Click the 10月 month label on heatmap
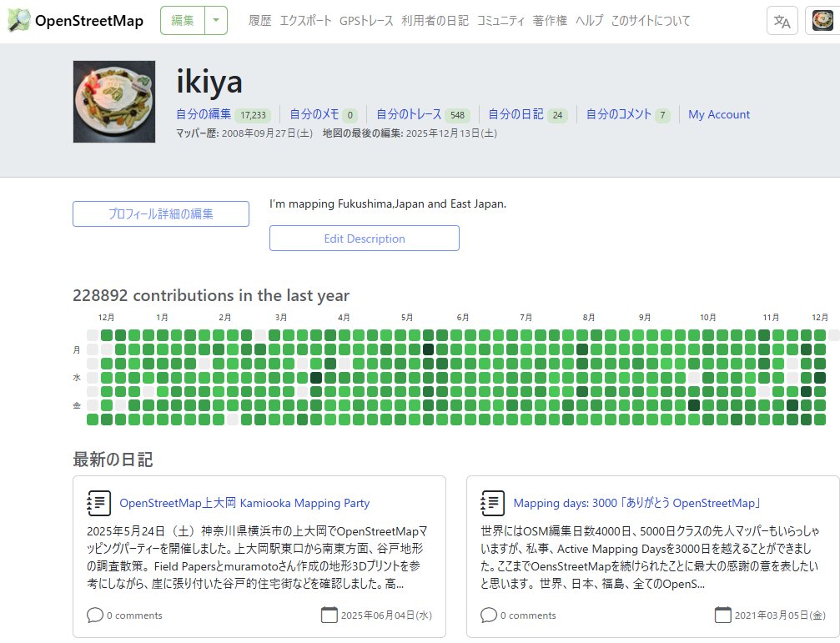The height and width of the screenshot is (643, 840). pyautogui.click(x=707, y=318)
